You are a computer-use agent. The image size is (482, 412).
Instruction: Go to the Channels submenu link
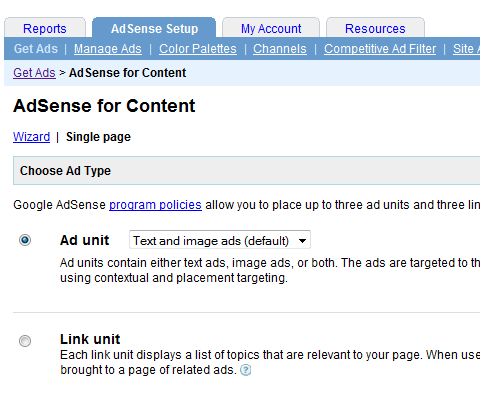click(280, 49)
